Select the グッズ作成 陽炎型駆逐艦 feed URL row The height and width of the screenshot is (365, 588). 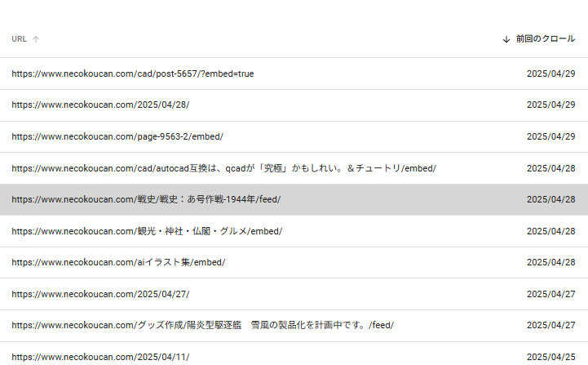294,326
